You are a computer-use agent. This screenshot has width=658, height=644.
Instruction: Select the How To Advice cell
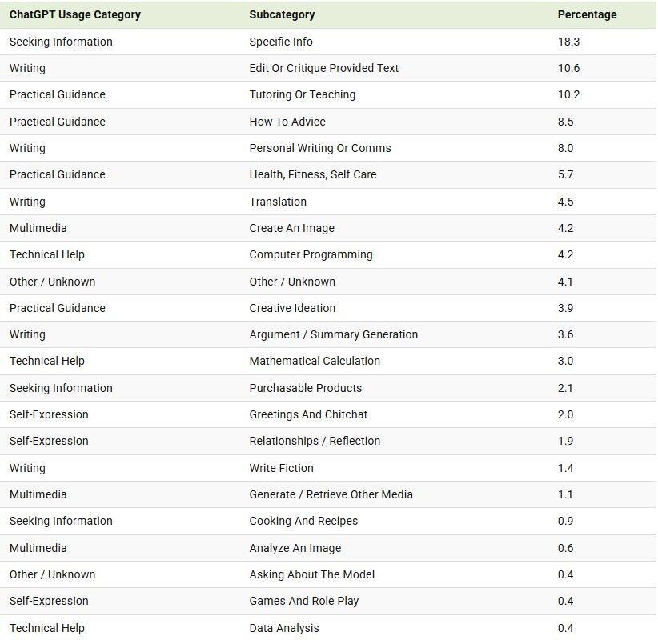coord(287,122)
